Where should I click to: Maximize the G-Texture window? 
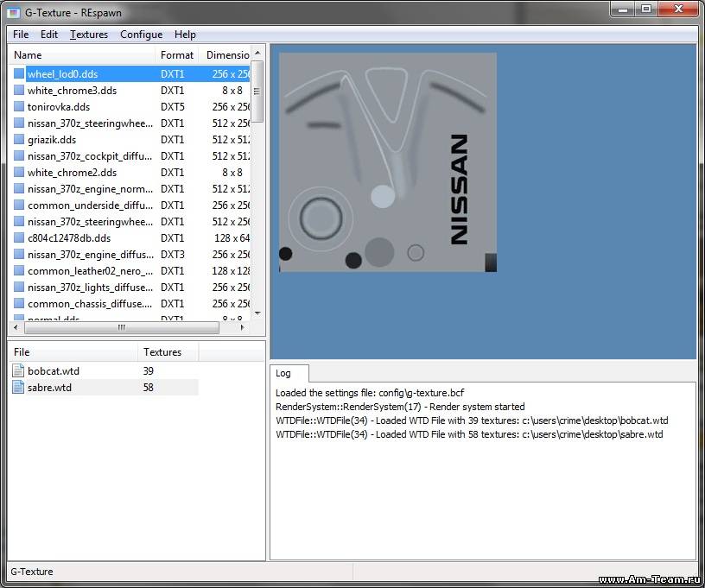point(646,9)
